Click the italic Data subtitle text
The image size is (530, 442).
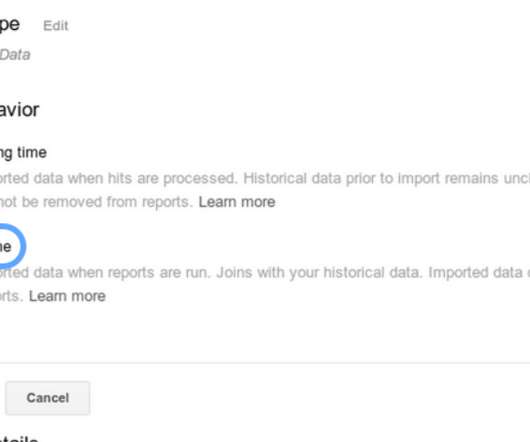click(x=15, y=55)
